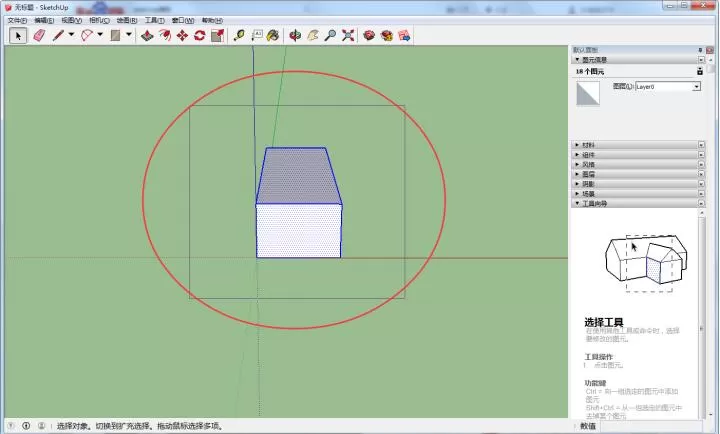Click the Zoom Extents tool
This screenshot has width=720, height=434.
pyautogui.click(x=348, y=35)
